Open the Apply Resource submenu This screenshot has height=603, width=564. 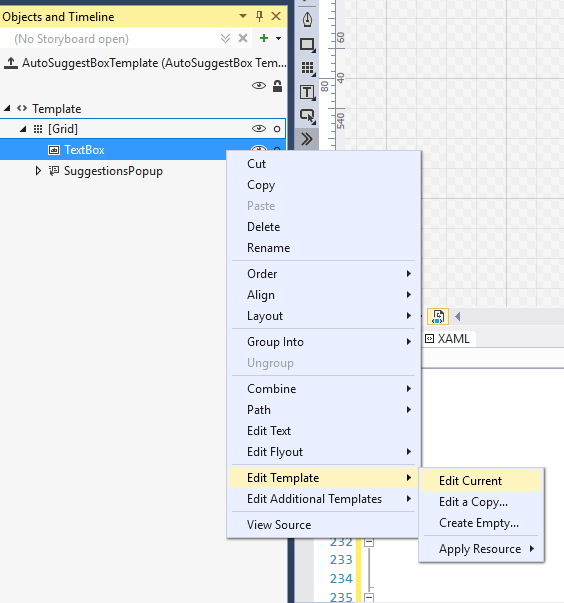pos(481,549)
